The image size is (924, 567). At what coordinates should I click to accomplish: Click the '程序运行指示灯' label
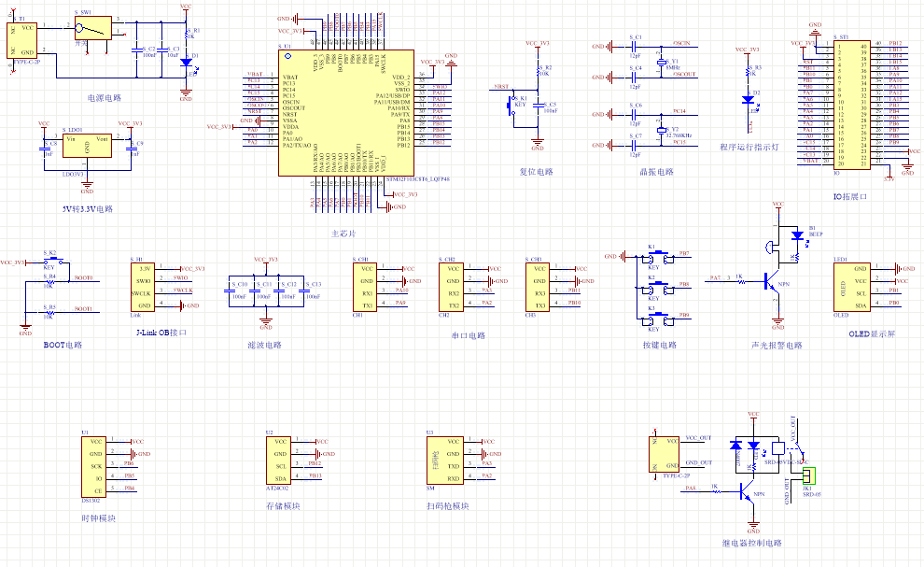pyautogui.click(x=749, y=147)
